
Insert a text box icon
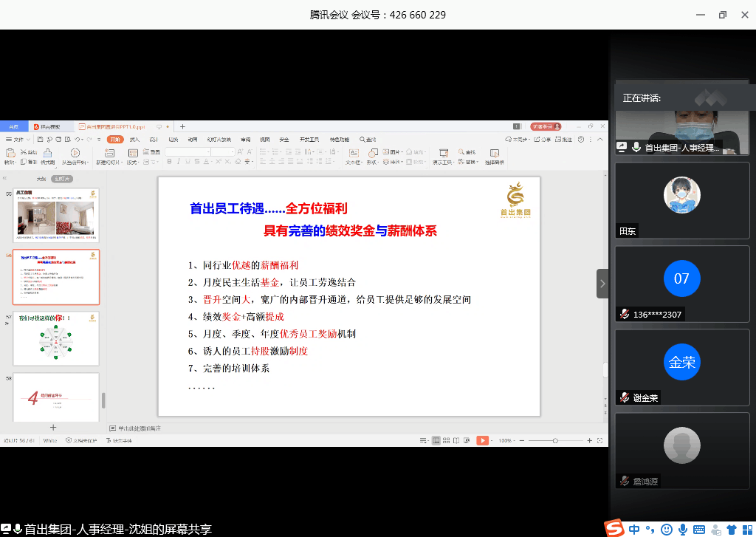click(352, 153)
